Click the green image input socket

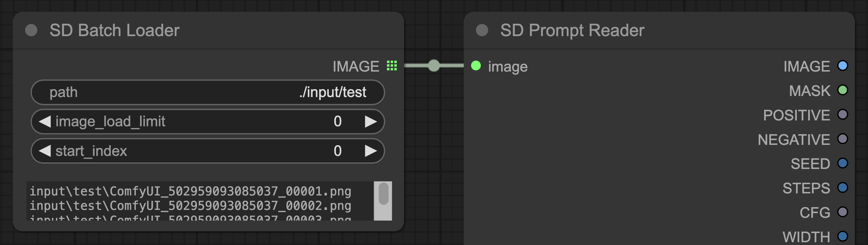(x=476, y=65)
